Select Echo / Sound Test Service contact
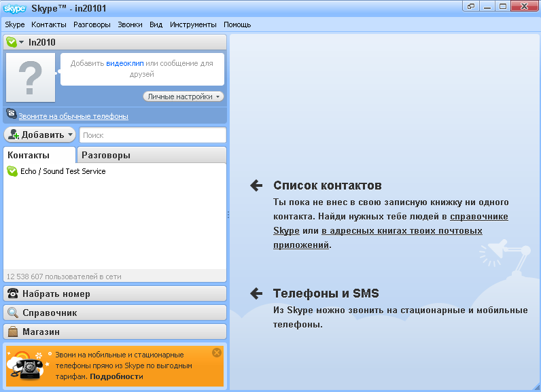 115,171
